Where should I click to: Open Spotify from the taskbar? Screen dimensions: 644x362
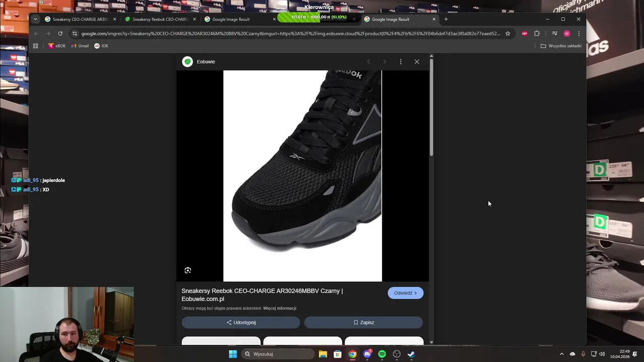(382, 354)
